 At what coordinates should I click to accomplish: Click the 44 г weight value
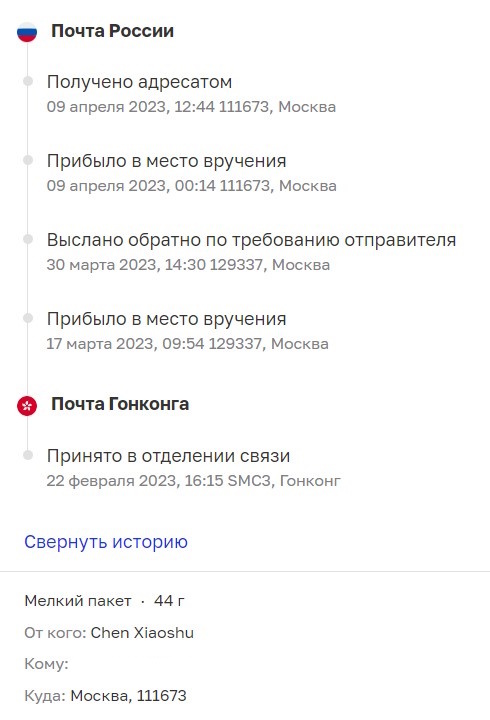pyautogui.click(x=169, y=601)
